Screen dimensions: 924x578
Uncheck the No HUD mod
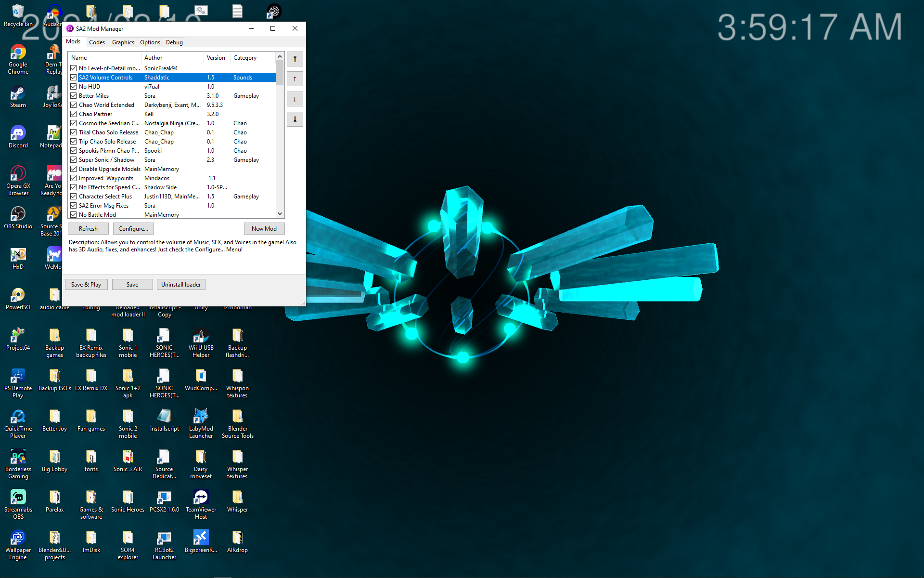(74, 87)
